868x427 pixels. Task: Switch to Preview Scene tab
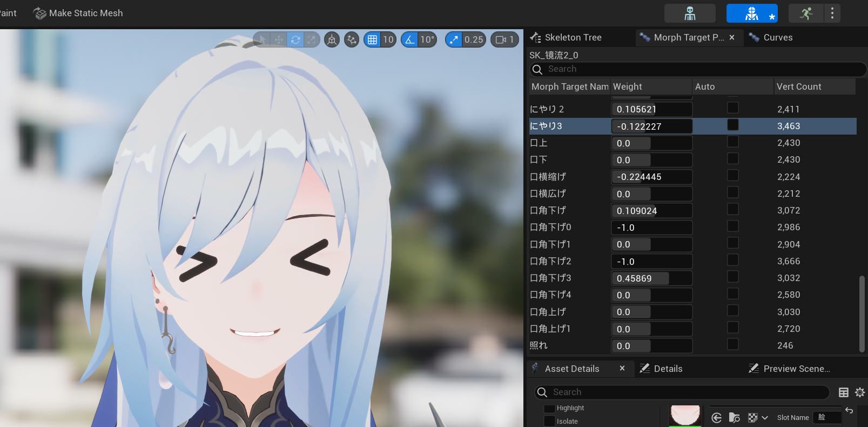click(790, 369)
